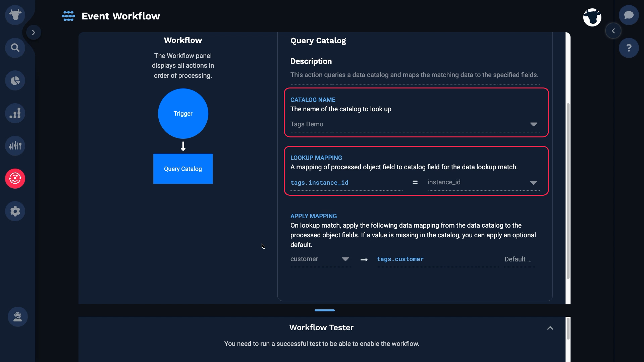Open the chat bubble icon
This screenshot has width=644, height=362.
[x=629, y=15]
